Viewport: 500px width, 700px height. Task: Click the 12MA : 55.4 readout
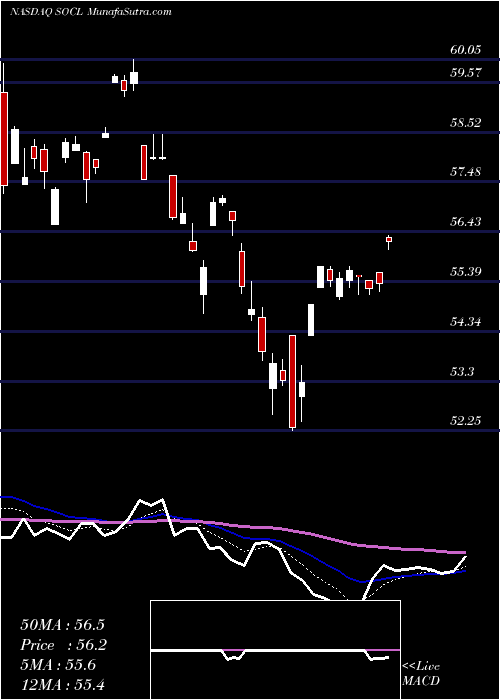coord(62,684)
